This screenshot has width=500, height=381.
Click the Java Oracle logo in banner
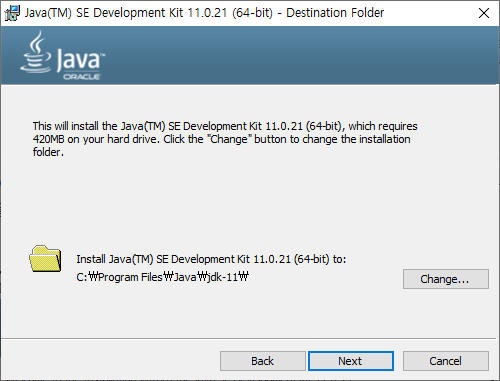click(63, 55)
